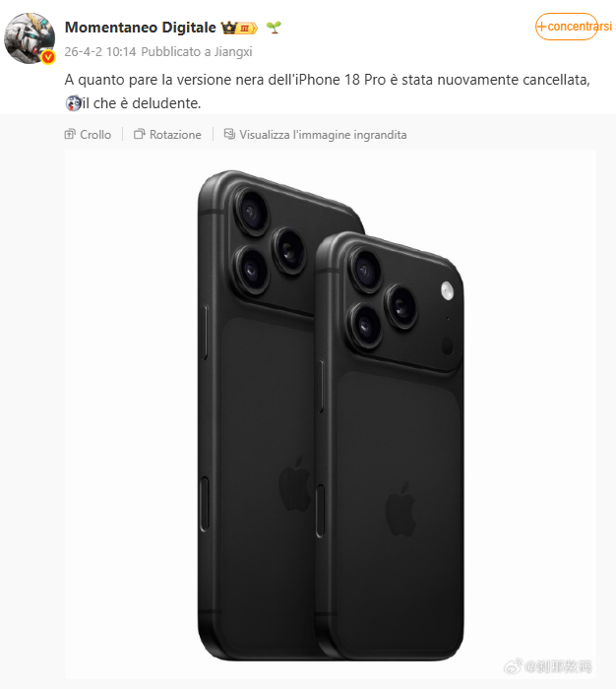This screenshot has height=689, width=616.
Task: Click the black iPhone 18 Pro image
Action: coord(331,414)
